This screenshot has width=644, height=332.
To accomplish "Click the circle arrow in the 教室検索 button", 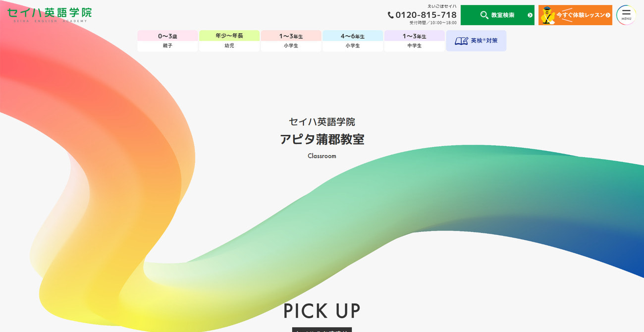I will pos(530,14).
